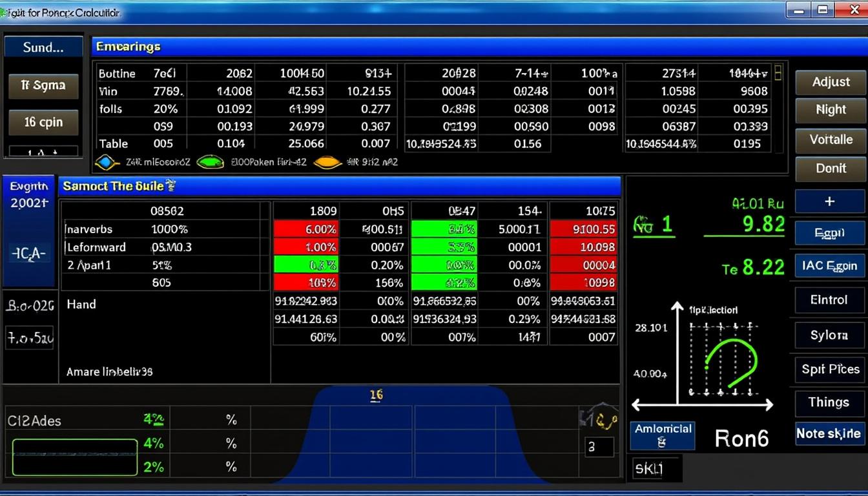
Task: Toggle the green-outlined box under CI2Ades
Action: tap(75, 457)
